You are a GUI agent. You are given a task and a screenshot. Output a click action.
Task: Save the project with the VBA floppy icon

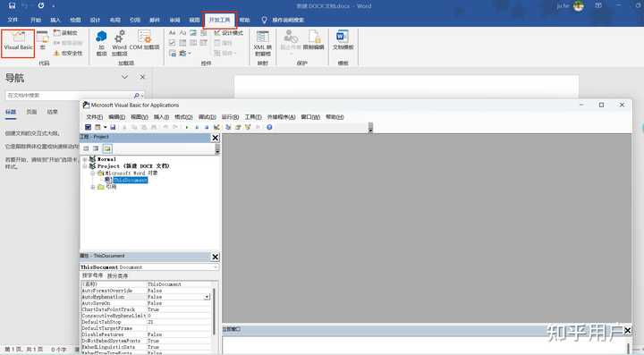pyautogui.click(x=113, y=127)
